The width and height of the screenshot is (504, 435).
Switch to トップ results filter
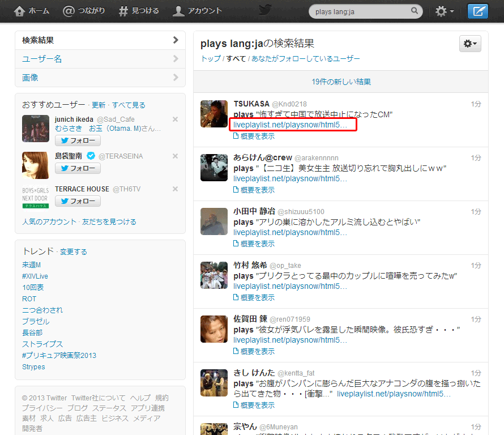coord(211,58)
